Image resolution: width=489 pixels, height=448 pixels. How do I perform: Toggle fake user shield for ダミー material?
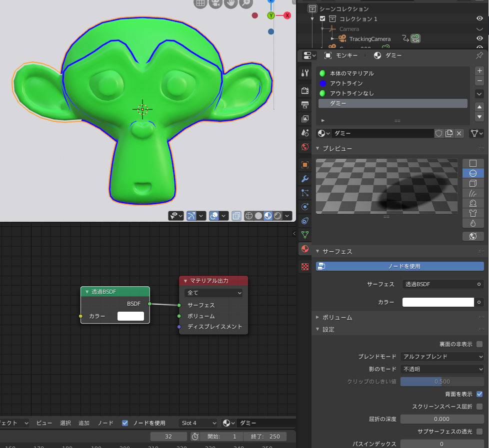click(x=438, y=133)
